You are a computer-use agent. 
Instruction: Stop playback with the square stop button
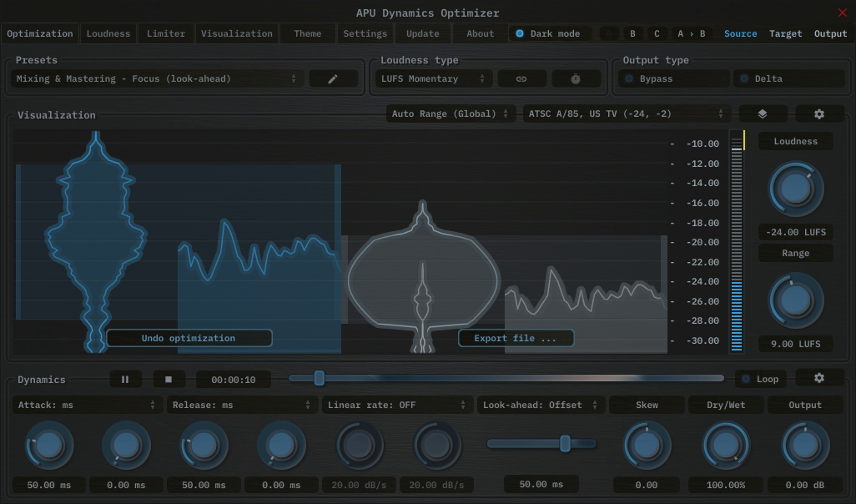tap(169, 379)
